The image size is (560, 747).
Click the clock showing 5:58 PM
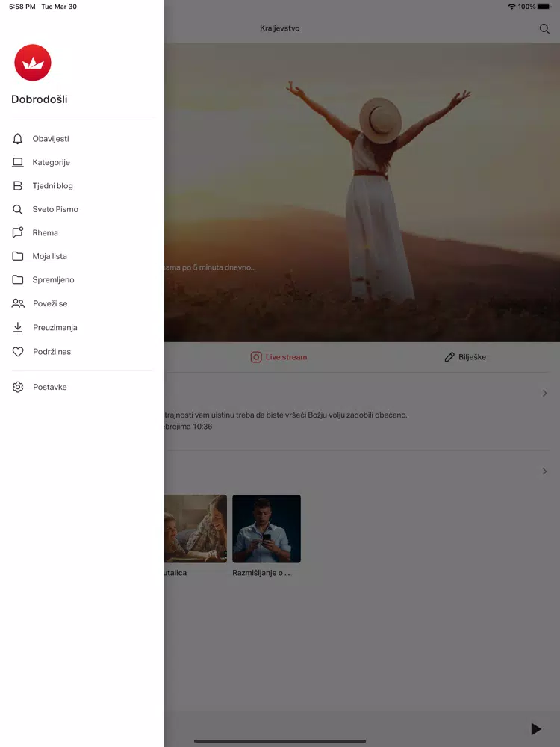pos(22,7)
